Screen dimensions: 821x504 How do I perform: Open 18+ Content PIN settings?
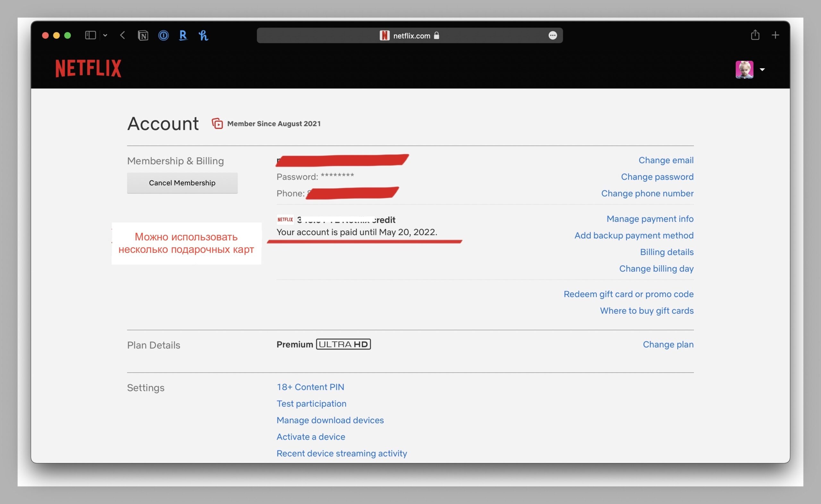[310, 387]
